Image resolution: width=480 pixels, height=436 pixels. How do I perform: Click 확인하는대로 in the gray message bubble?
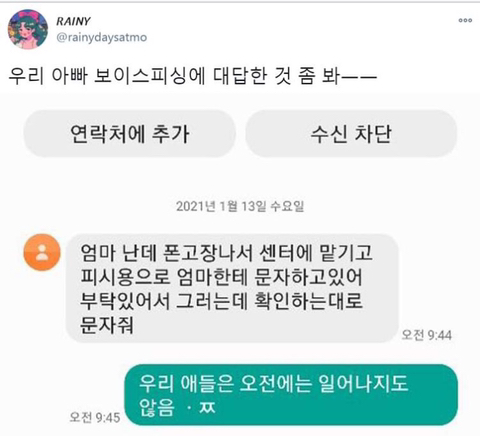pyautogui.click(x=308, y=300)
